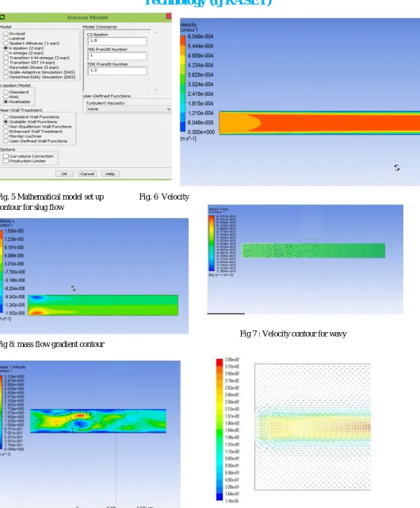Select Detached Eddy Simulation (DES)
Viewport: 420px width, 508px height.
click(x=6, y=77)
